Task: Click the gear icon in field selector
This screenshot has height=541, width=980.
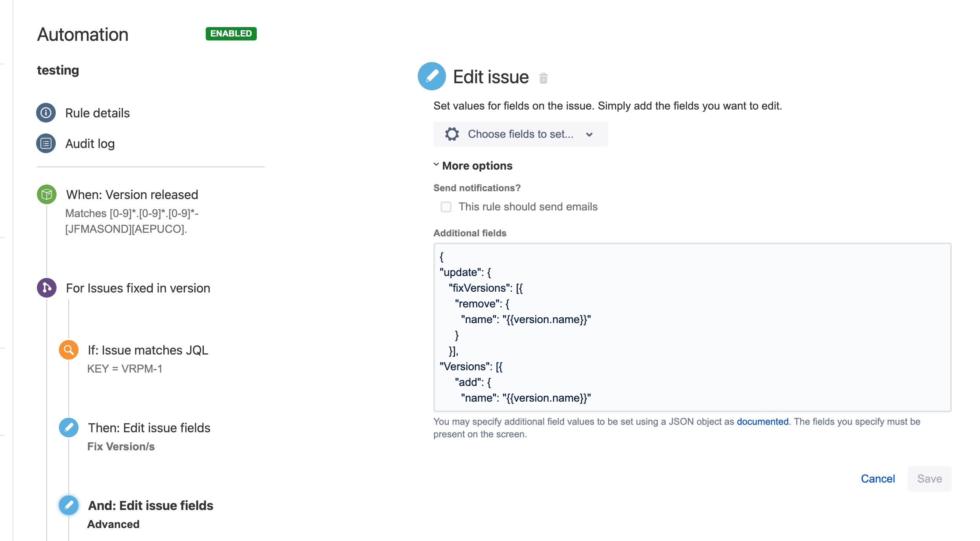Action: pos(453,134)
